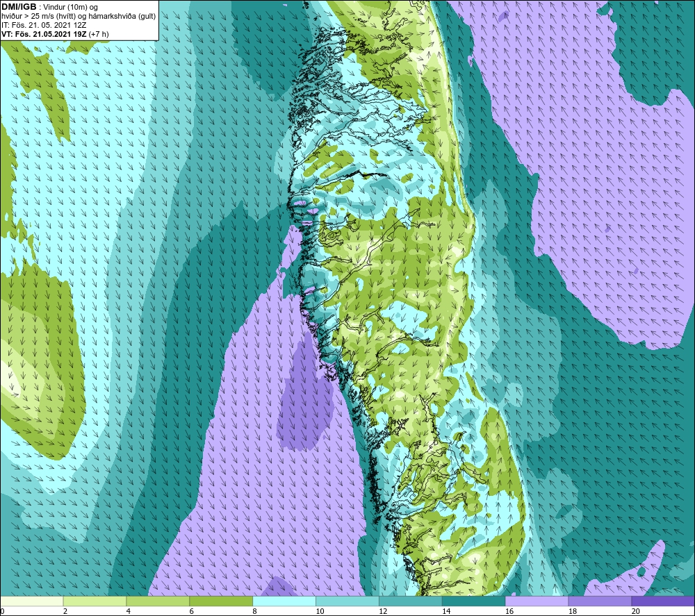Click the '0' label on the scale

pos(3,611)
